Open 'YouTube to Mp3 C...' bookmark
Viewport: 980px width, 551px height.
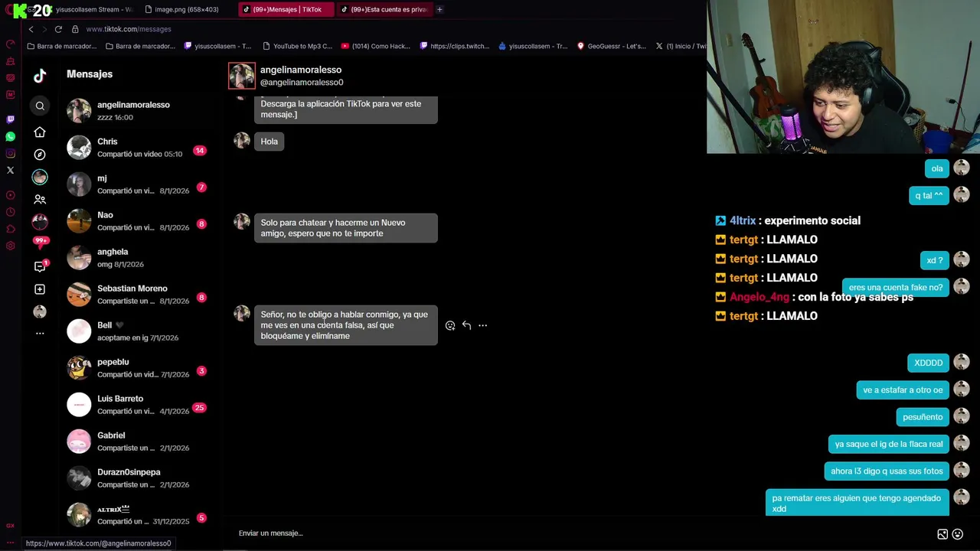[297, 46]
